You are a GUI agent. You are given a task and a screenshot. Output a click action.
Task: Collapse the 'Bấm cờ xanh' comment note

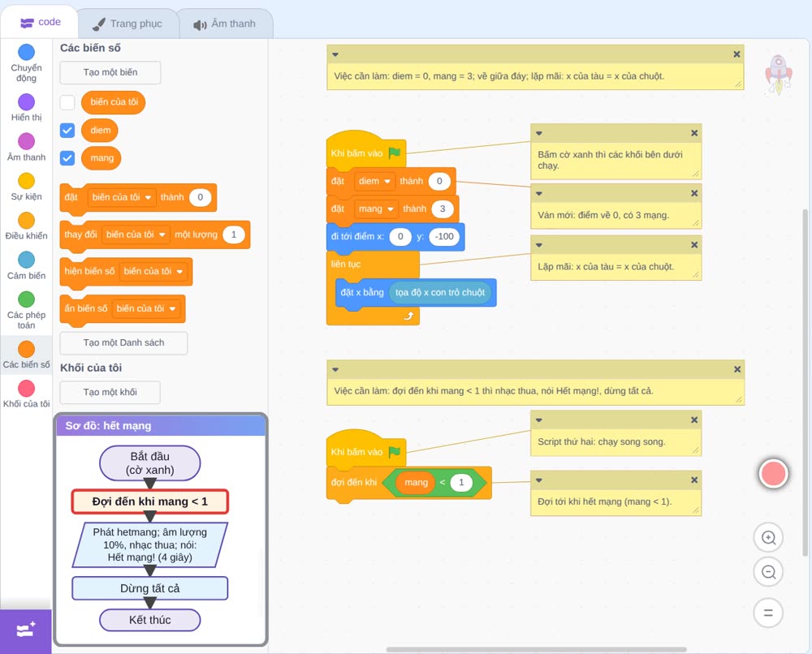[x=539, y=133]
